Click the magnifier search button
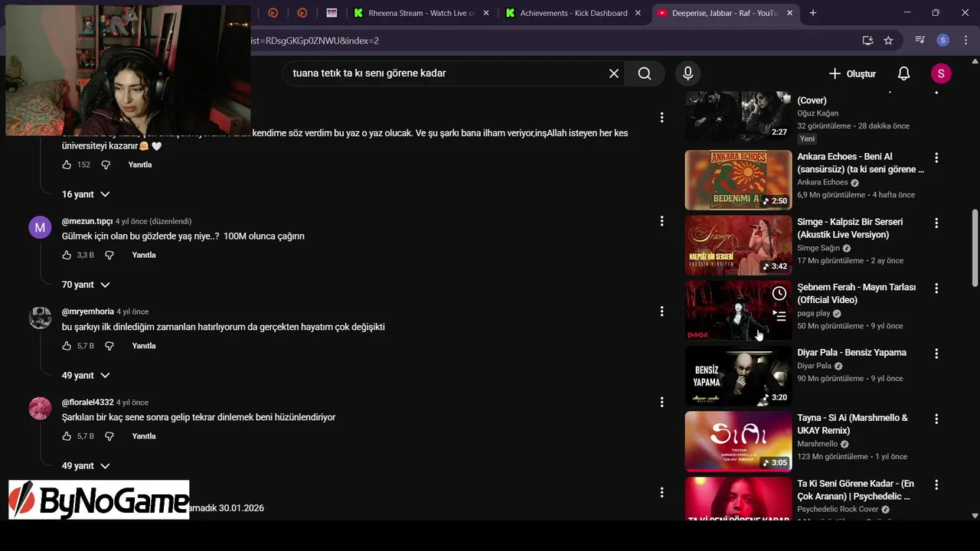This screenshot has height=551, width=980. [x=645, y=73]
